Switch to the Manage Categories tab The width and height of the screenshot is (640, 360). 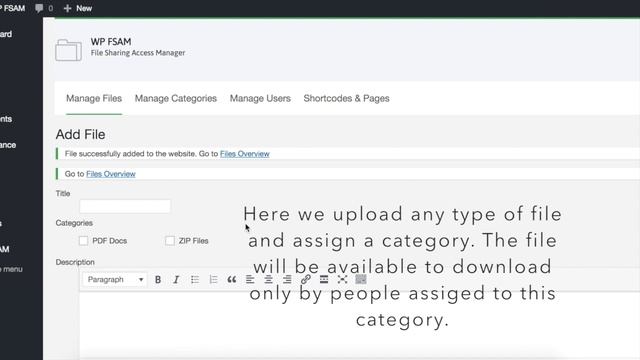[x=176, y=98]
